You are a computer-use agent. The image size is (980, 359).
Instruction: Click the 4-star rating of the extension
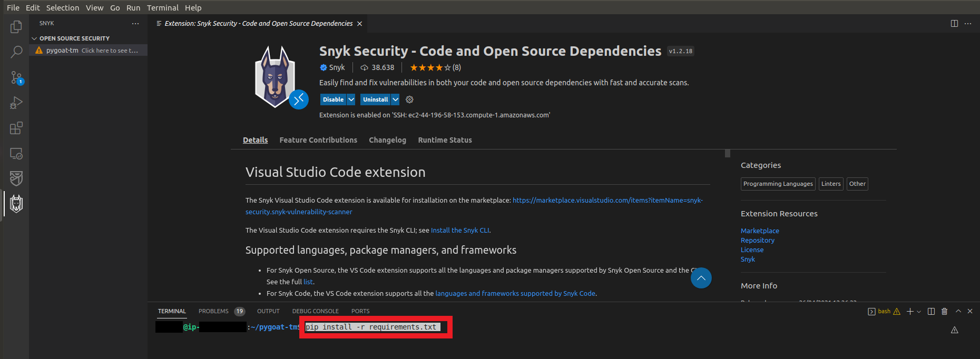[430, 67]
